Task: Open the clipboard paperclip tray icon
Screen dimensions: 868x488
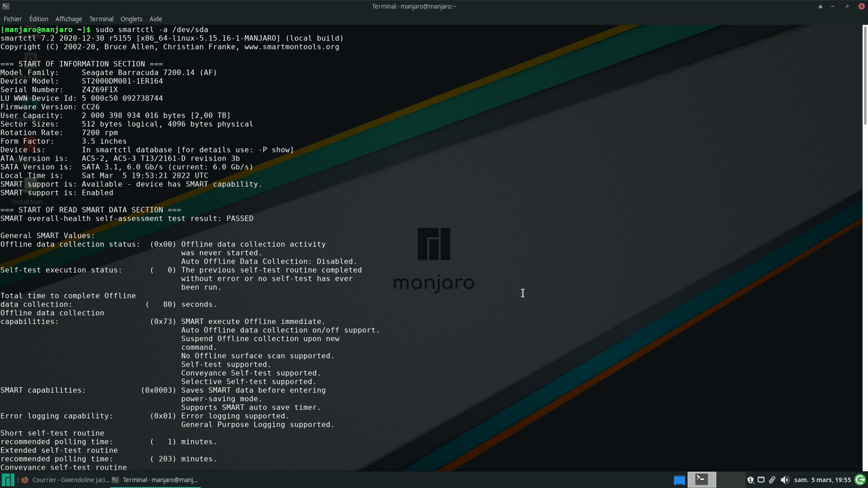Action: [772, 480]
